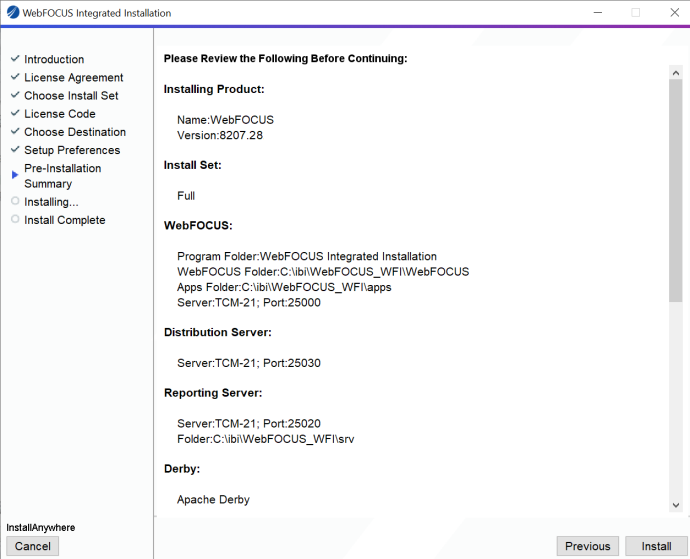Screen dimensions: 690x559
Task: Close the installer window
Action: 675,12
